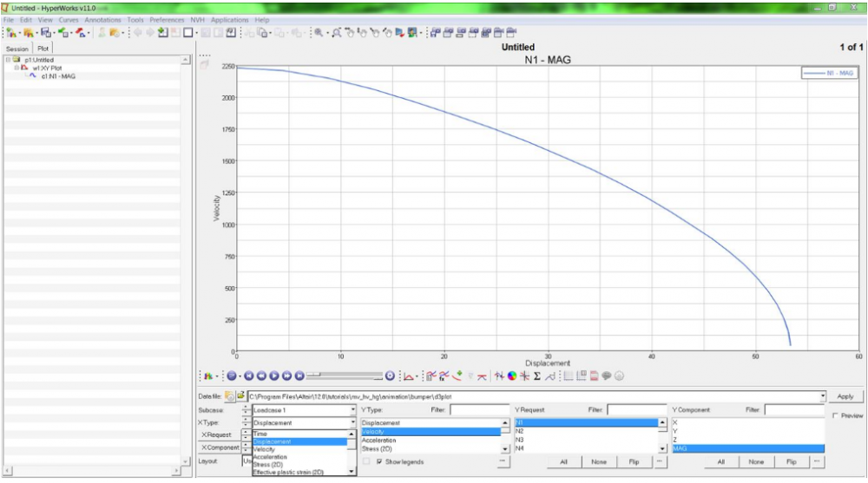Select c1:N1 - MAG curve in tree
The width and height of the screenshot is (868, 483).
(x=58, y=76)
